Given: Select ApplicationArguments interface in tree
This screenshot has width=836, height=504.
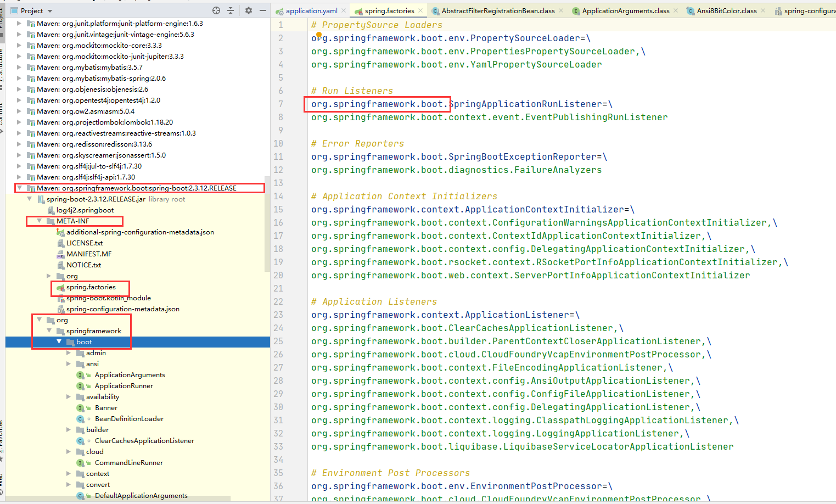Looking at the screenshot, I should (x=130, y=374).
